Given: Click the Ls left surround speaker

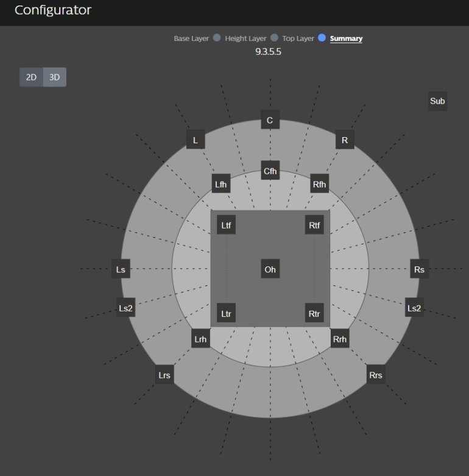Looking at the screenshot, I should pos(121,269).
